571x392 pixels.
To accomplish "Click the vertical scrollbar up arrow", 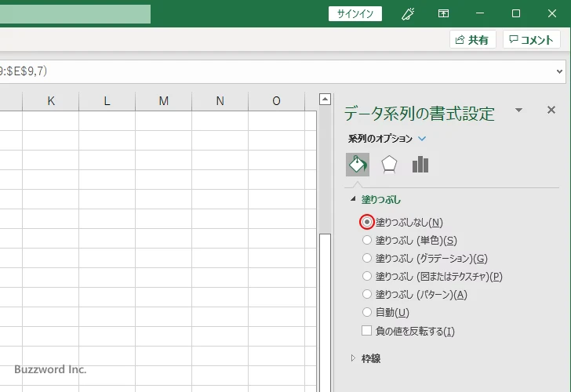I will click(325, 99).
